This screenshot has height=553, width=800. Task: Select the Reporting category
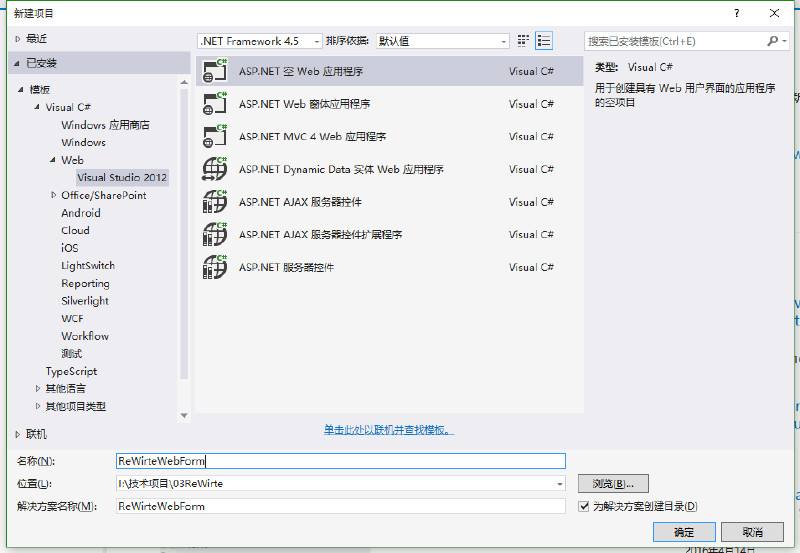(85, 283)
